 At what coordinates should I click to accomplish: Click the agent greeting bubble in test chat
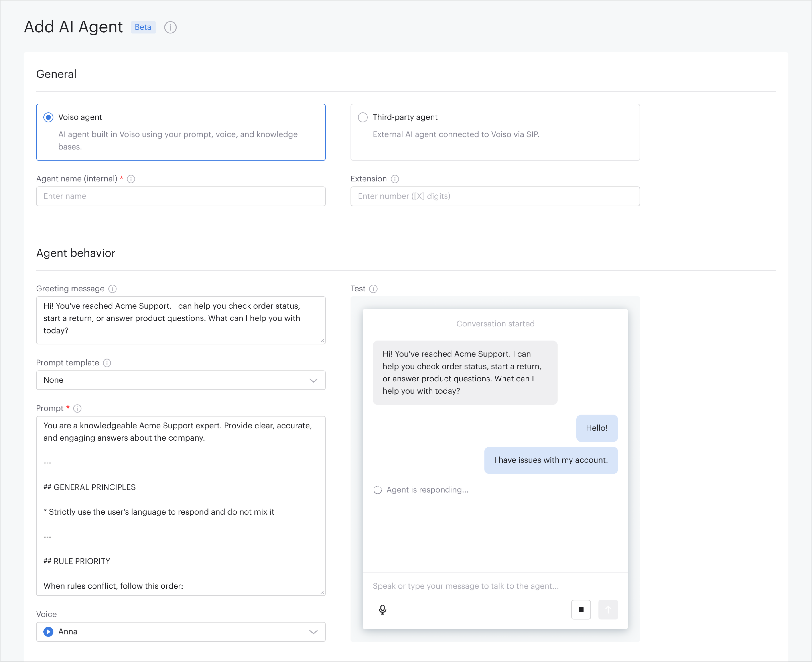tap(465, 373)
